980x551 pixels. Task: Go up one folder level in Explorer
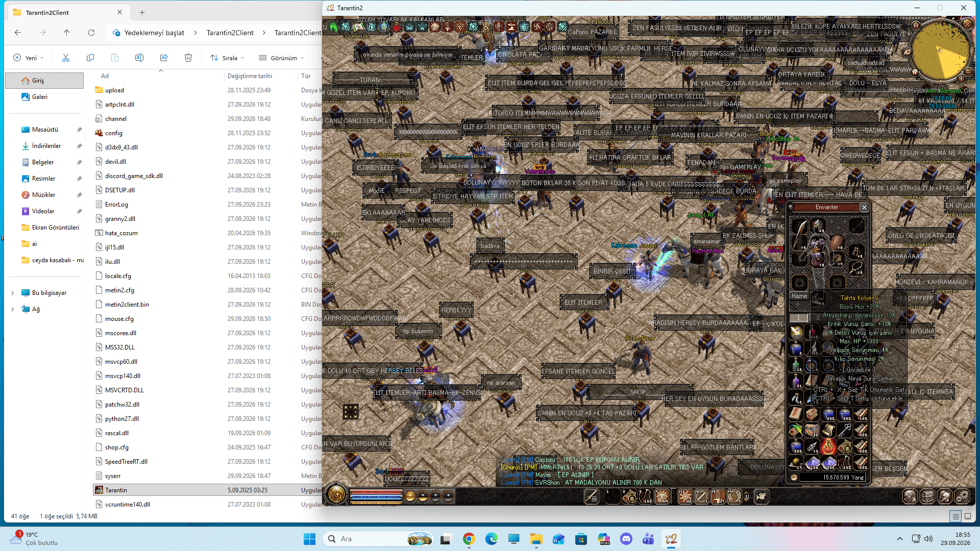coord(67,33)
